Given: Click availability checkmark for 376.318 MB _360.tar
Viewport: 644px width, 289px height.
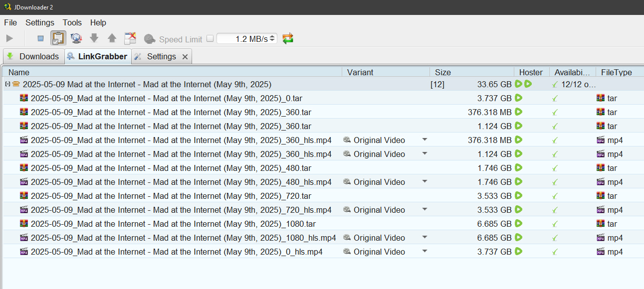Looking at the screenshot, I should 555,112.
